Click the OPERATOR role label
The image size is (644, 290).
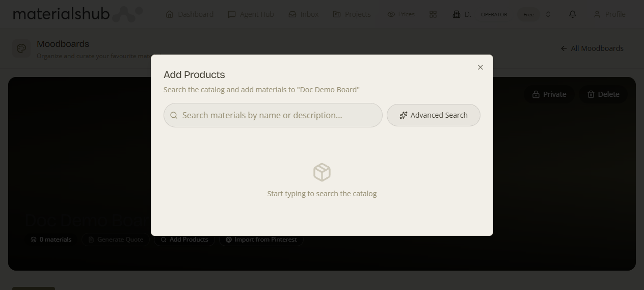(x=494, y=14)
